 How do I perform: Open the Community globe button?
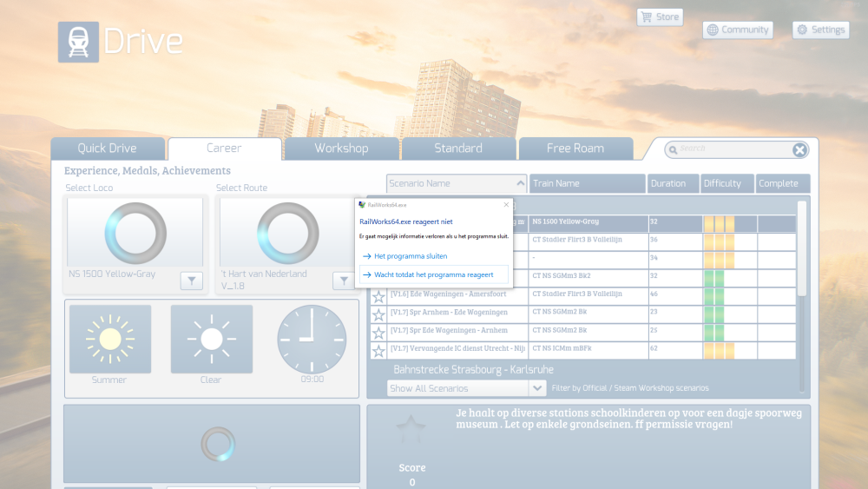click(737, 30)
